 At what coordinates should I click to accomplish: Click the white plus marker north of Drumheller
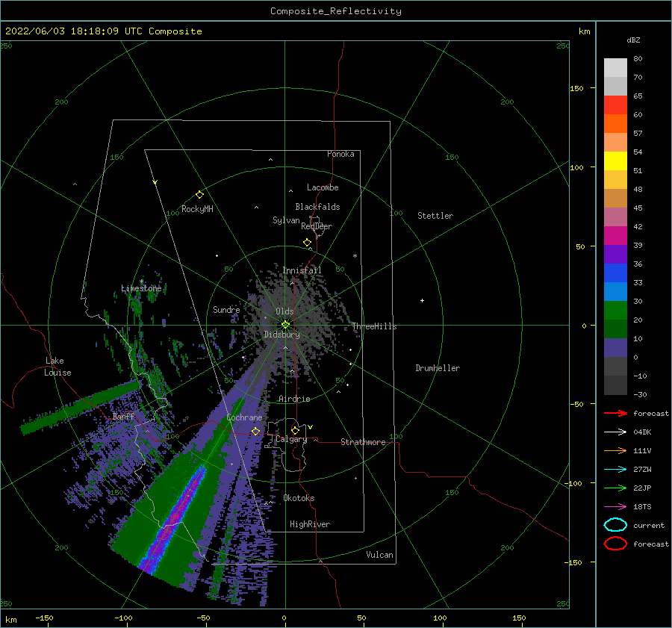coord(422,300)
